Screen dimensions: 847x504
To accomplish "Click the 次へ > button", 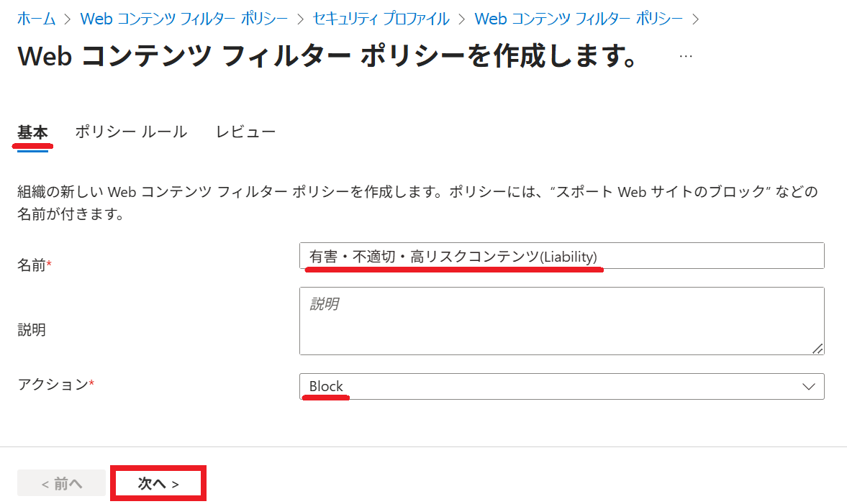I will tap(158, 483).
